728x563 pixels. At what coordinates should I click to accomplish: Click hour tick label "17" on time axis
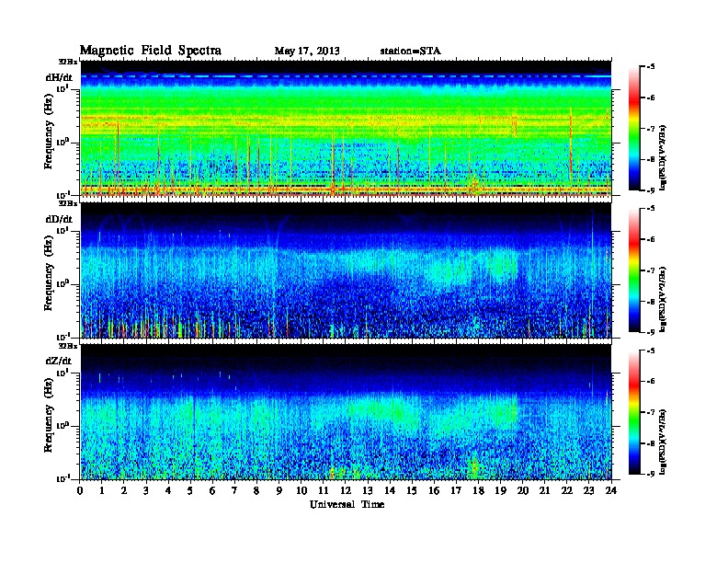tap(456, 490)
